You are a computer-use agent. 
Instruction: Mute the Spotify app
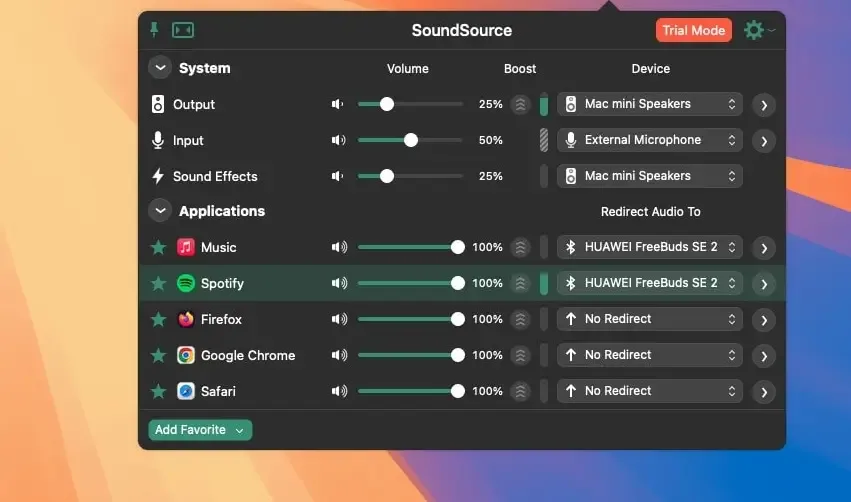click(x=339, y=283)
